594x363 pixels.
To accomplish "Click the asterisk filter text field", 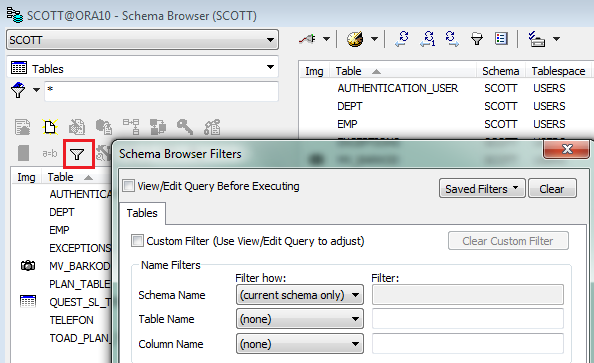I will (161, 91).
